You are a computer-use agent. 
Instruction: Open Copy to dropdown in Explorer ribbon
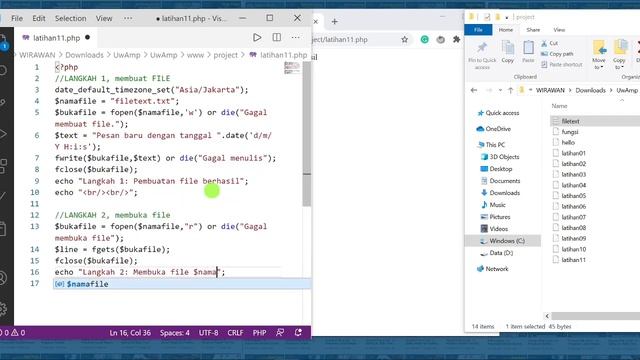[619, 55]
